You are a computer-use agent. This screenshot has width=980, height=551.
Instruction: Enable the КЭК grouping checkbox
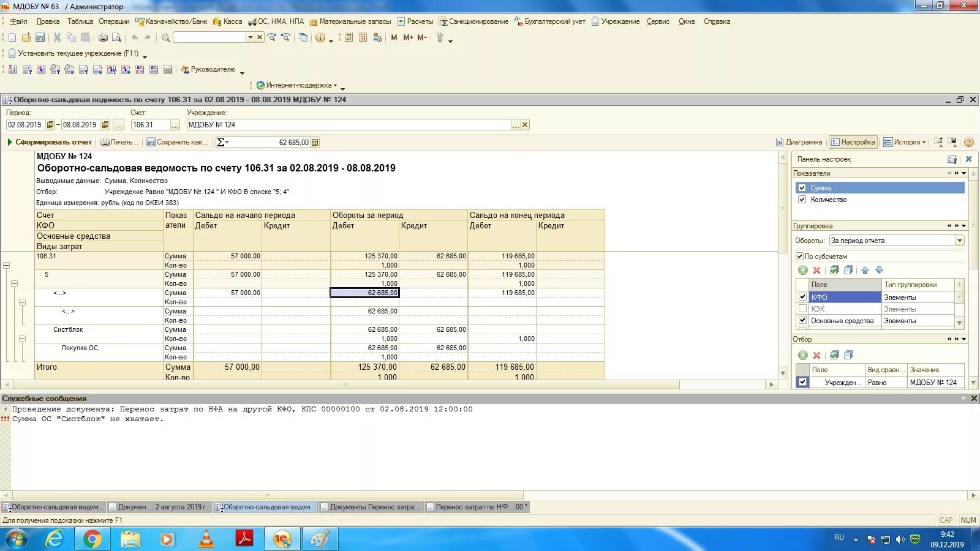pos(802,309)
